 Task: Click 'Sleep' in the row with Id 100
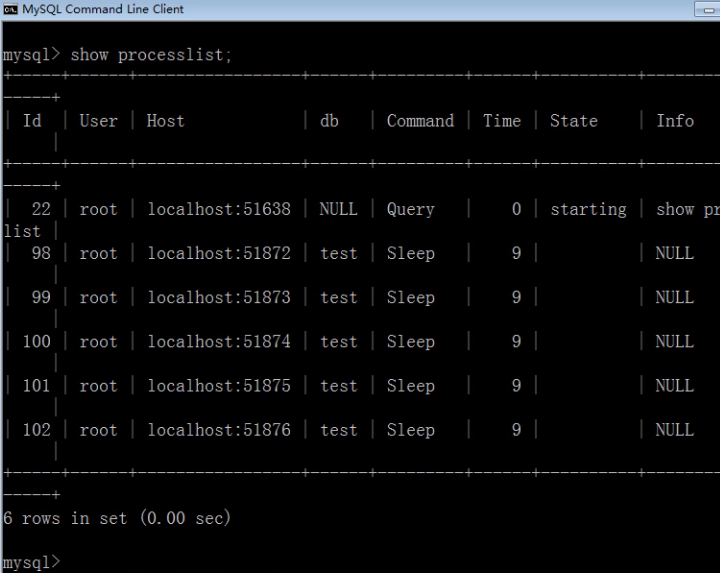(411, 342)
